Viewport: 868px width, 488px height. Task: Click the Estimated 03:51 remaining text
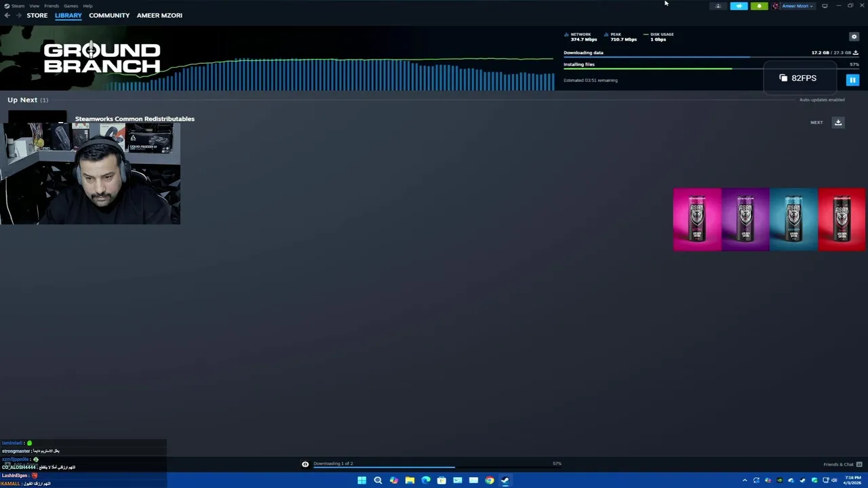pyautogui.click(x=591, y=80)
